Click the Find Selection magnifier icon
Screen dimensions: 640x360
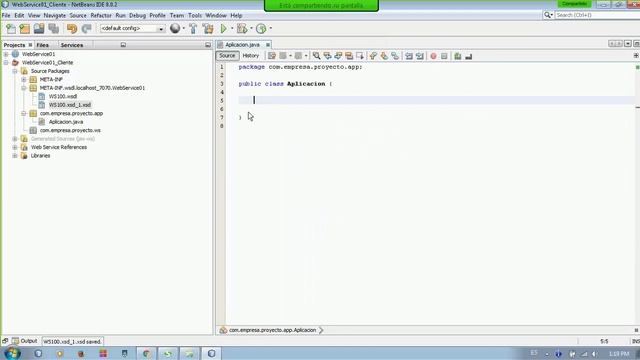(316, 56)
